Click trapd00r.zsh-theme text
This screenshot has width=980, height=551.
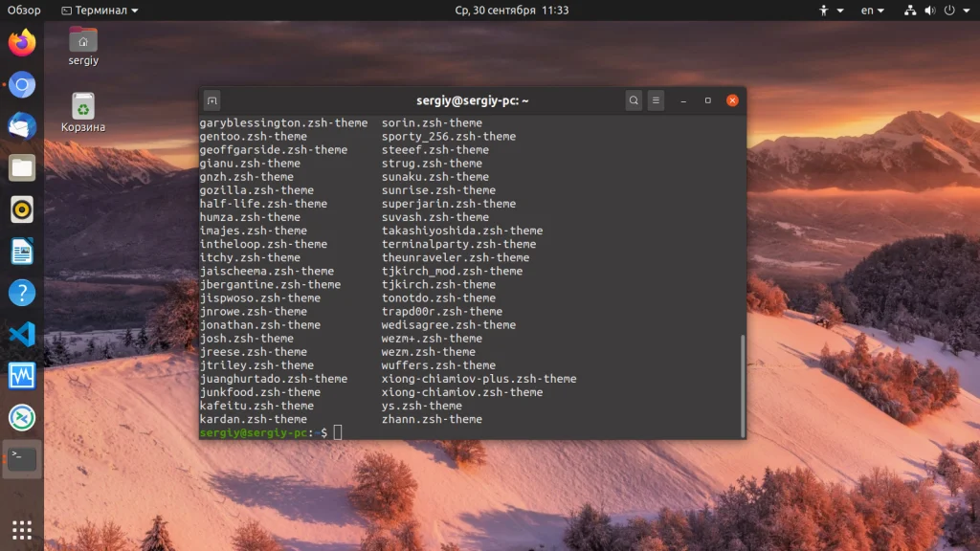pos(442,311)
